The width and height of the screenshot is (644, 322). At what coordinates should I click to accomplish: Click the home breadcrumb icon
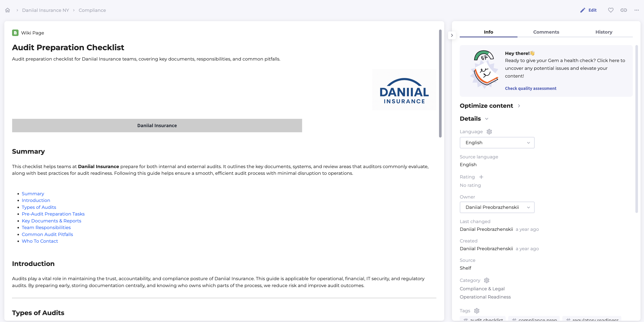tap(8, 10)
